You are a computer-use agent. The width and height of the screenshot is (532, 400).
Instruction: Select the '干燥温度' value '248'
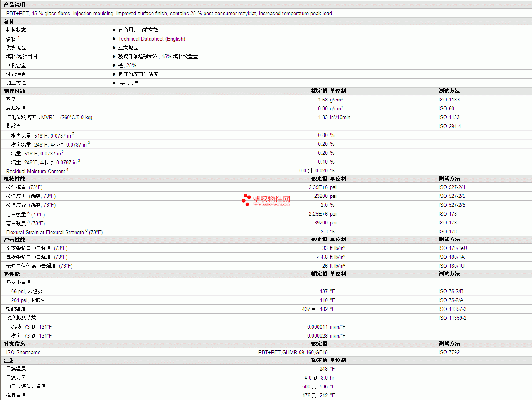tap(323, 369)
